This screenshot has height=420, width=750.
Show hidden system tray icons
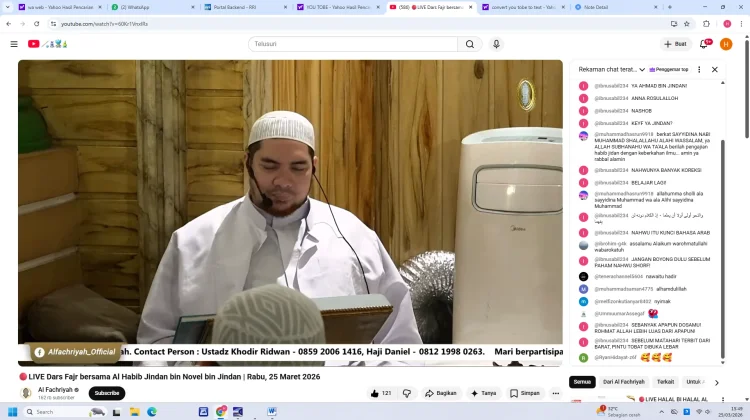[x=662, y=412]
